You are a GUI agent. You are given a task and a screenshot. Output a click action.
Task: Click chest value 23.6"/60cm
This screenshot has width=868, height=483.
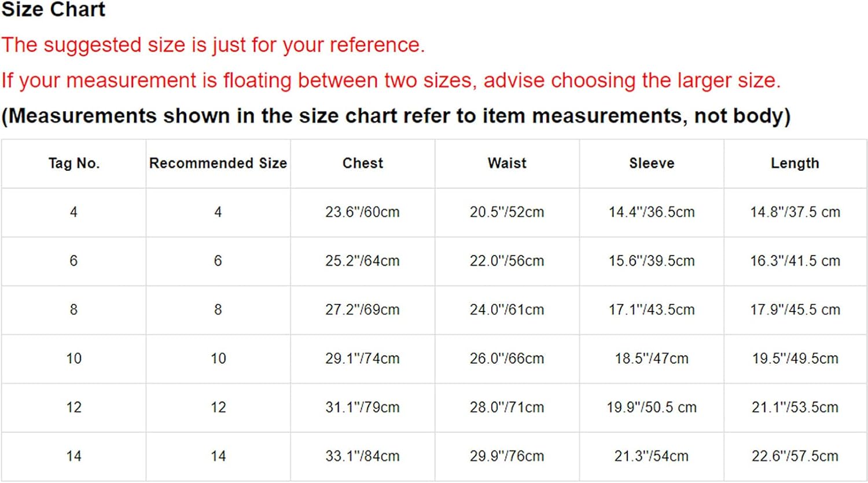click(362, 212)
